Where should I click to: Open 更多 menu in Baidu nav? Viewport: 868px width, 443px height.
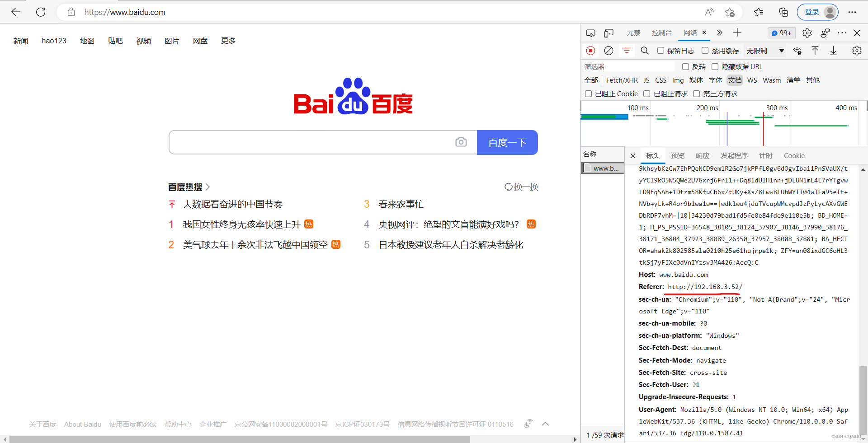tap(228, 41)
